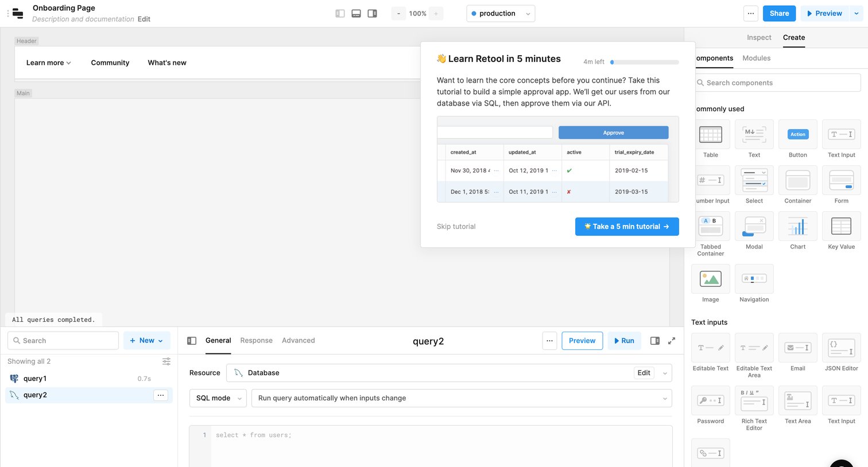Toggle query editor side panel icon

(655, 341)
